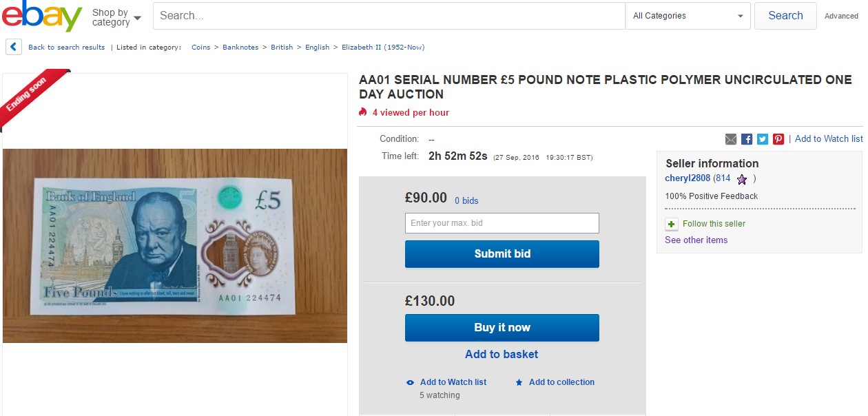This screenshot has height=416, width=868.
Task: Share listing via email icon
Action: click(x=731, y=139)
